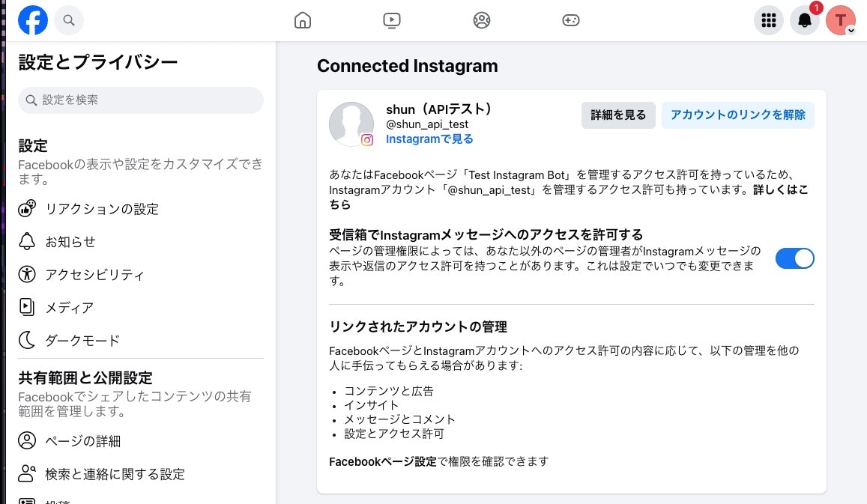867x504 pixels.
Task: Click the media play icon
Action: (x=26, y=307)
